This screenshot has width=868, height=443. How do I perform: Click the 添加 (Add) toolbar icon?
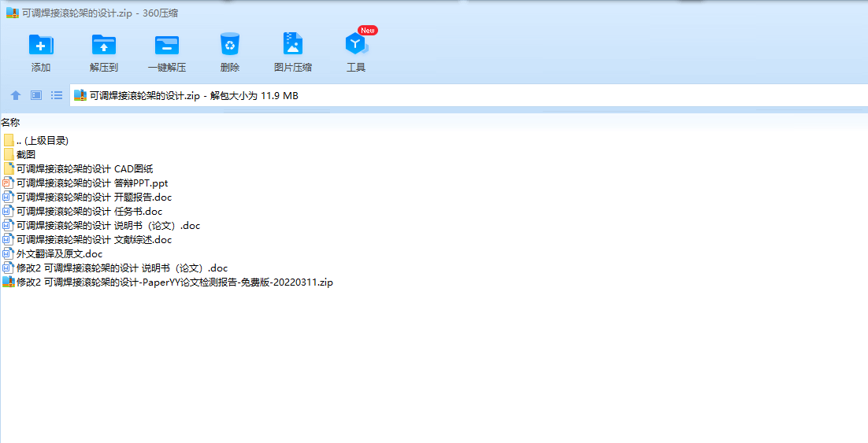click(x=41, y=44)
